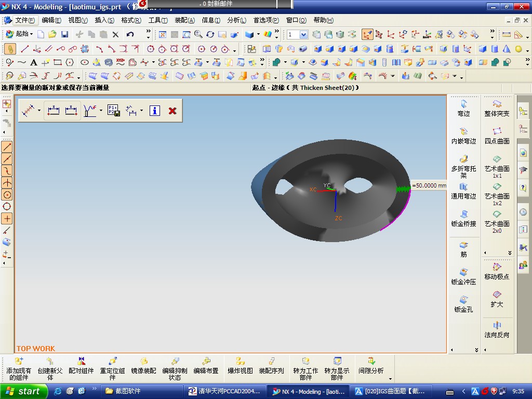Save the part with the floppy disk icon
This screenshot has width=532, height=399.
(64, 34)
